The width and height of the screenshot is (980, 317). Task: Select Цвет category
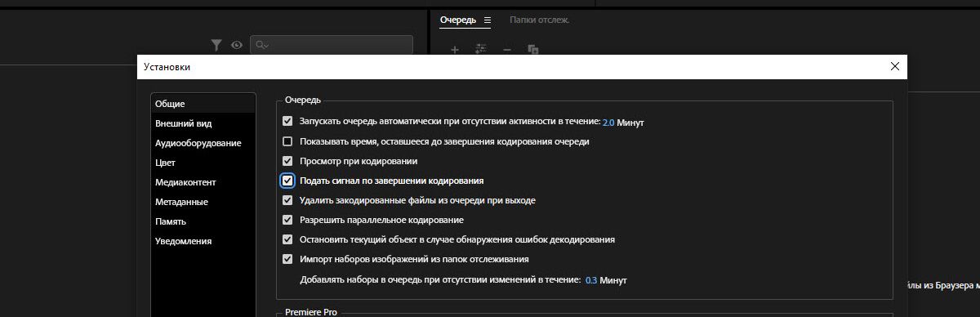point(203,163)
